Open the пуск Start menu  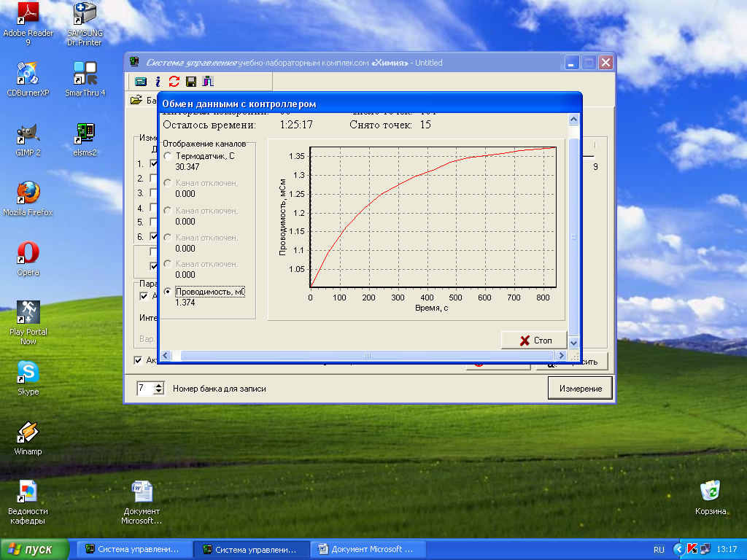point(34,549)
